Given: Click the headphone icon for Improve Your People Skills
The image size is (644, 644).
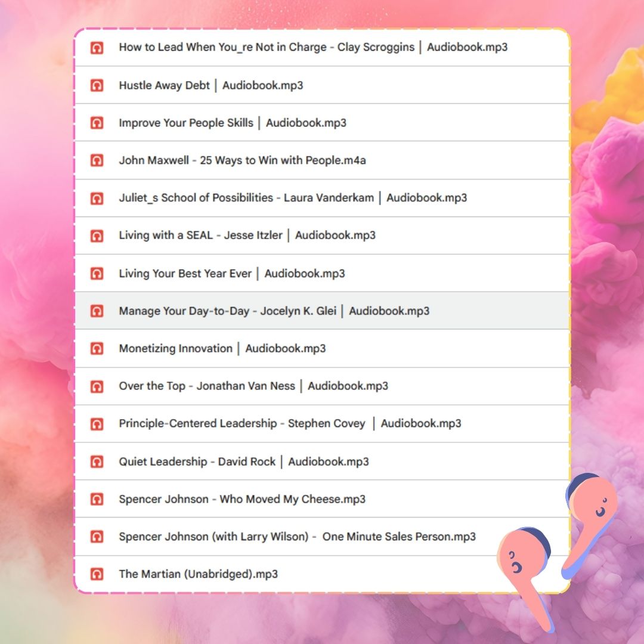Looking at the screenshot, I should coord(97,123).
